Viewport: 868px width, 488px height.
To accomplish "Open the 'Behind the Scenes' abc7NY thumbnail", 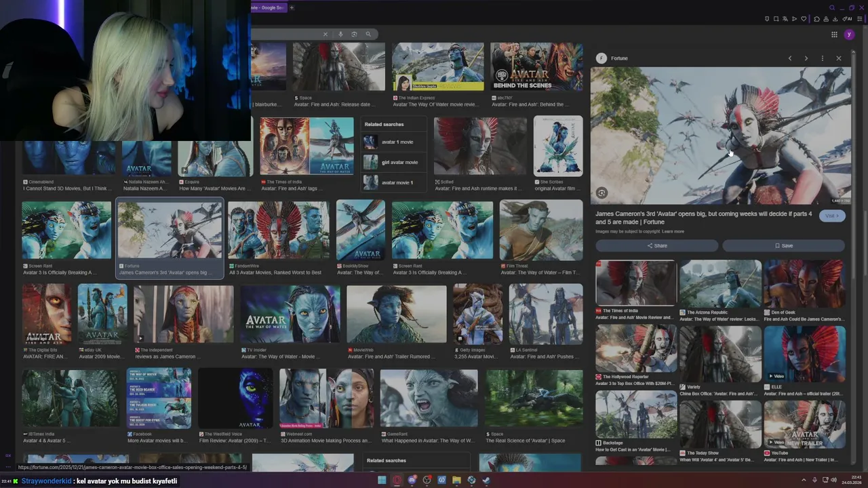I will tap(536, 66).
